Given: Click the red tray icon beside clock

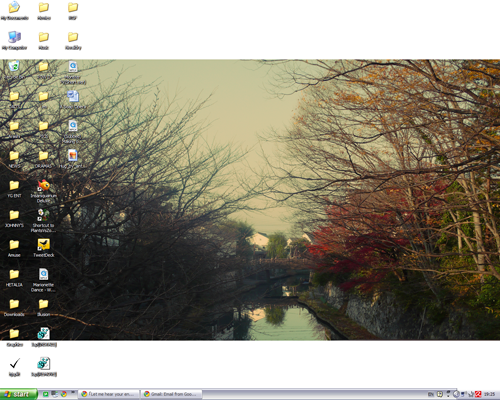Looking at the screenshot, I should tap(478, 394).
